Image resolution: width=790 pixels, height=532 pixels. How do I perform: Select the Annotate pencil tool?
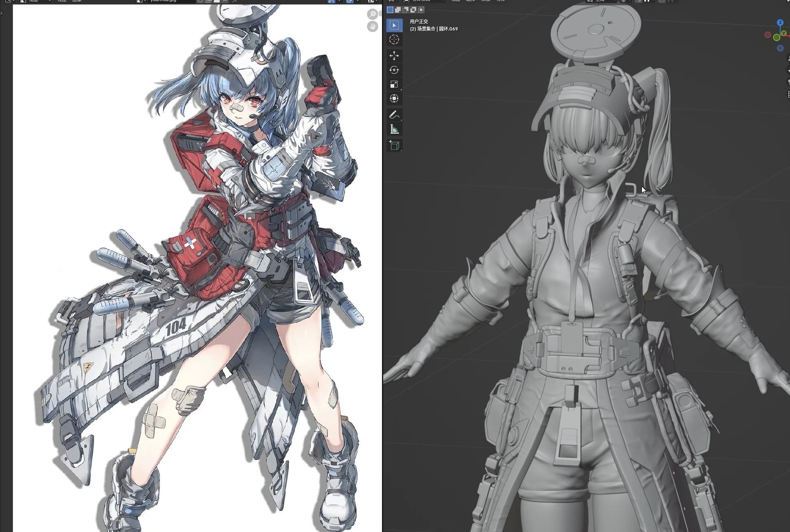[394, 115]
